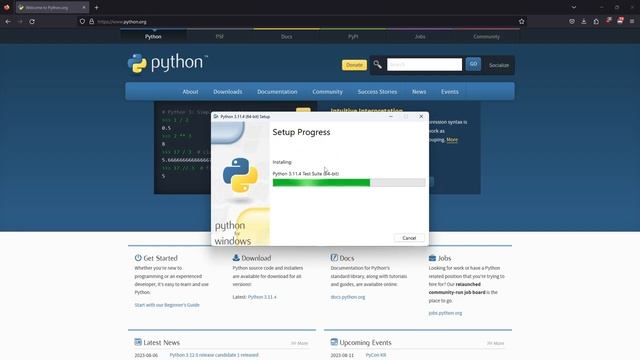Bookmark this page with the star icon
Screen dimensions: 640x360
tap(521, 21)
